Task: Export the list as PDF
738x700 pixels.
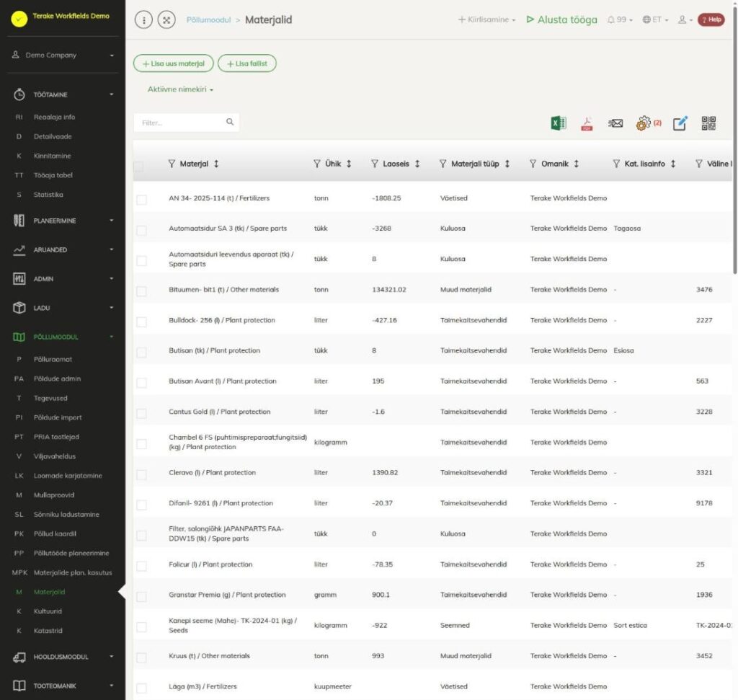Action: pyautogui.click(x=587, y=123)
